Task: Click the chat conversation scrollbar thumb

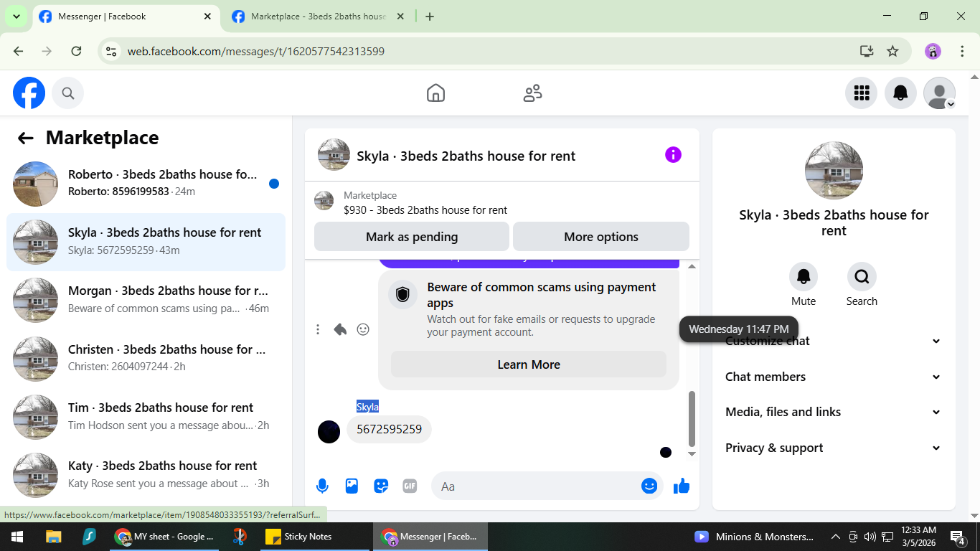Action: click(x=692, y=418)
